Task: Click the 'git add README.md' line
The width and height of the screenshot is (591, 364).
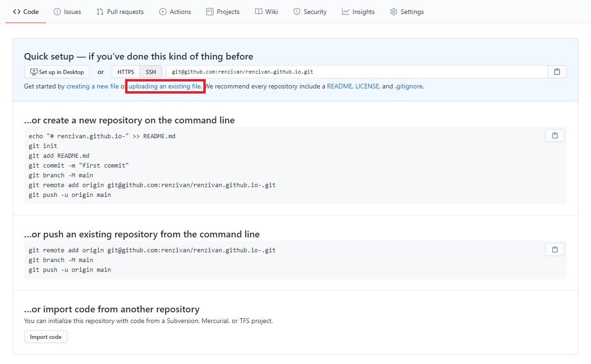Action: (x=59, y=155)
